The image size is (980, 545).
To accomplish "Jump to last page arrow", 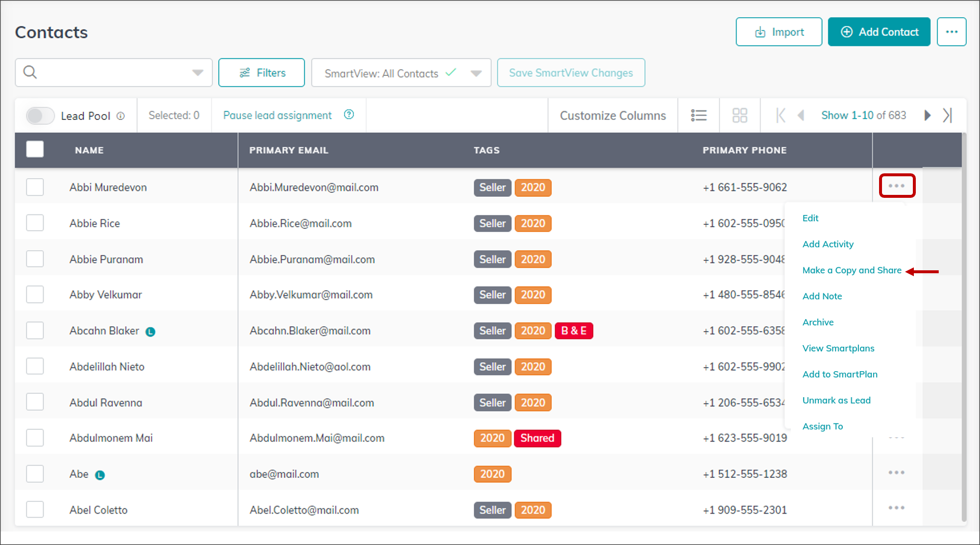I will click(x=947, y=116).
